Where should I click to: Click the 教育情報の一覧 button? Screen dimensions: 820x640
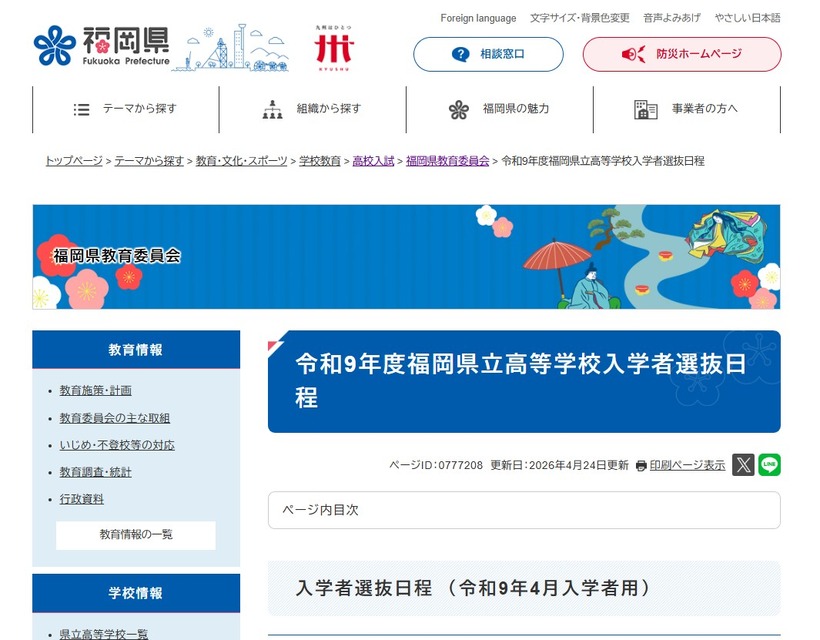134,535
